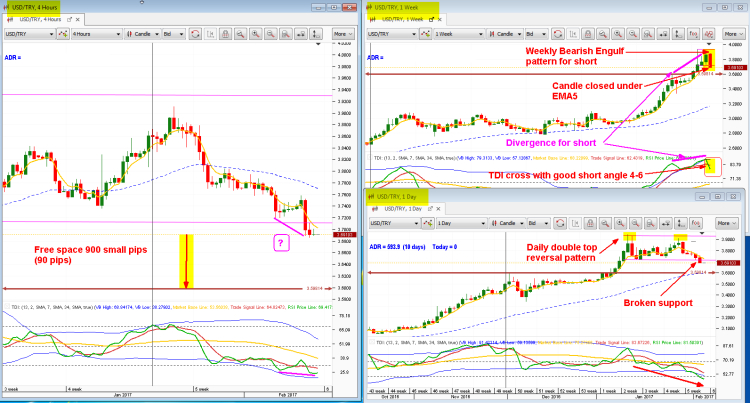This screenshot has width=750, height=403.
Task: Toggle the lock icon in the 4 Hours toolbar
Action: pos(225,34)
